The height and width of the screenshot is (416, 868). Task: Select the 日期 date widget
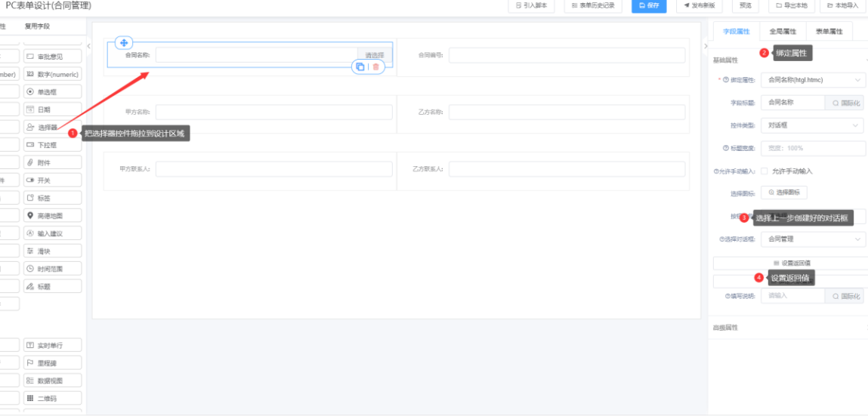[x=53, y=109]
